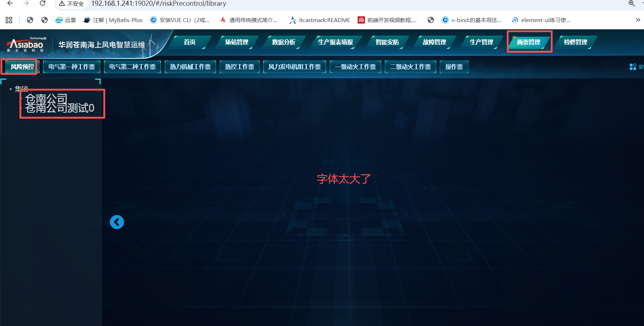Open the 操作票 sub-menu button
The height and width of the screenshot is (326, 644).
[x=454, y=67]
